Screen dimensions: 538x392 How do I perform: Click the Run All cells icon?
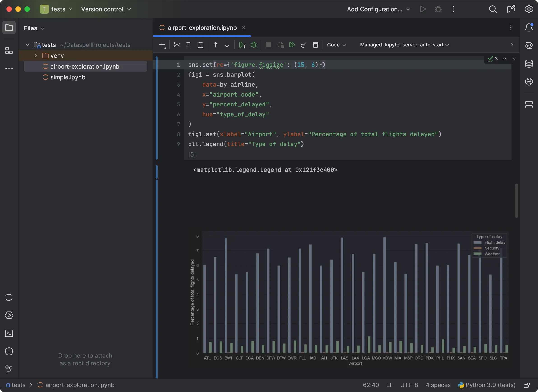click(292, 45)
